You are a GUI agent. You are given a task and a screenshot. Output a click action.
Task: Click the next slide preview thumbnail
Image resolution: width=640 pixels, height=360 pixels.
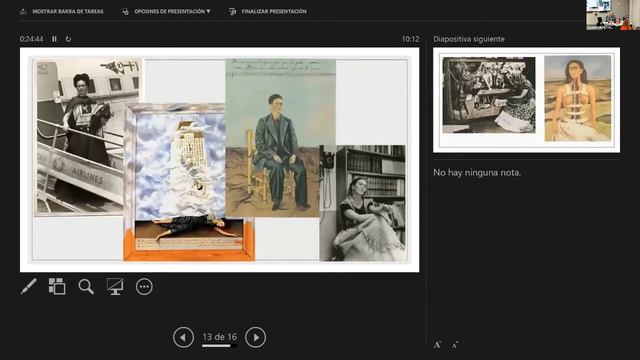click(527, 100)
